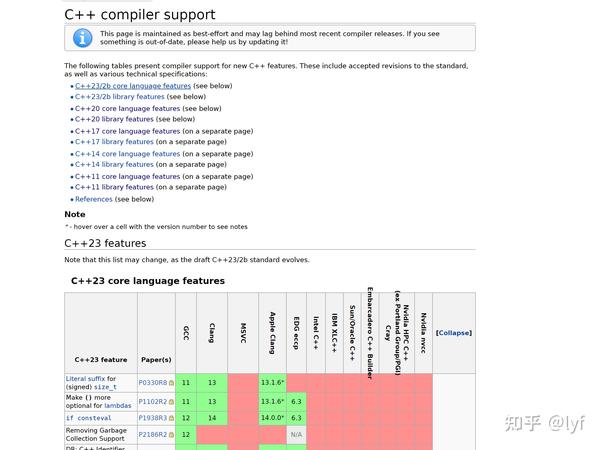Open paper P1102R2 link
Viewport: 600px width, 450px height.
click(152, 401)
